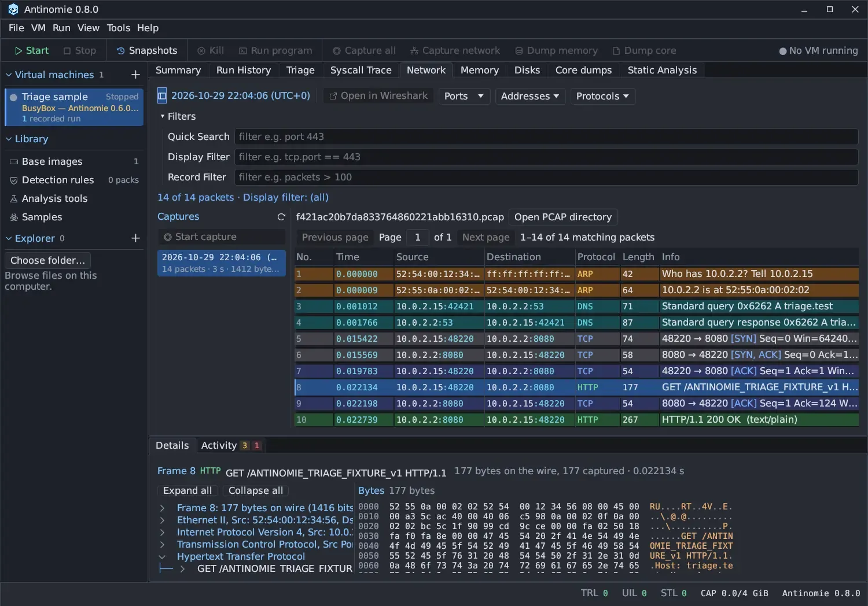Switch to the Memory tab
868x606 pixels.
479,70
